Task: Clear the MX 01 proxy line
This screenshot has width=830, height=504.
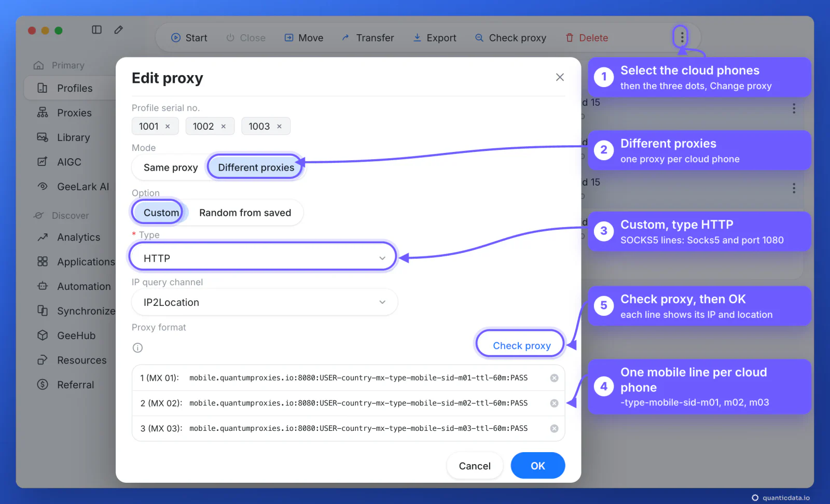Action: coord(554,378)
